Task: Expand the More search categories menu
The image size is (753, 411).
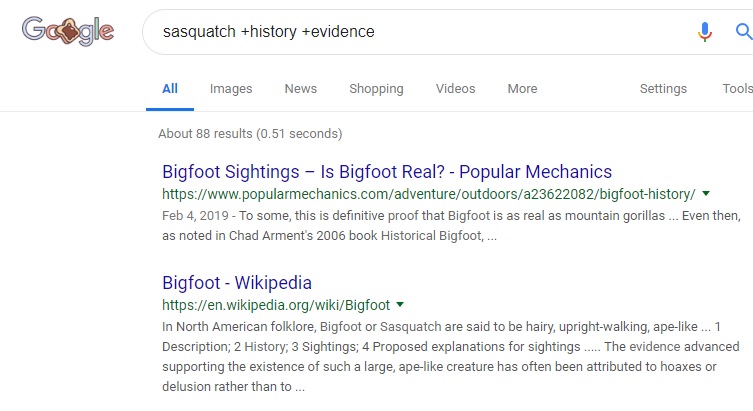Action: coord(522,89)
